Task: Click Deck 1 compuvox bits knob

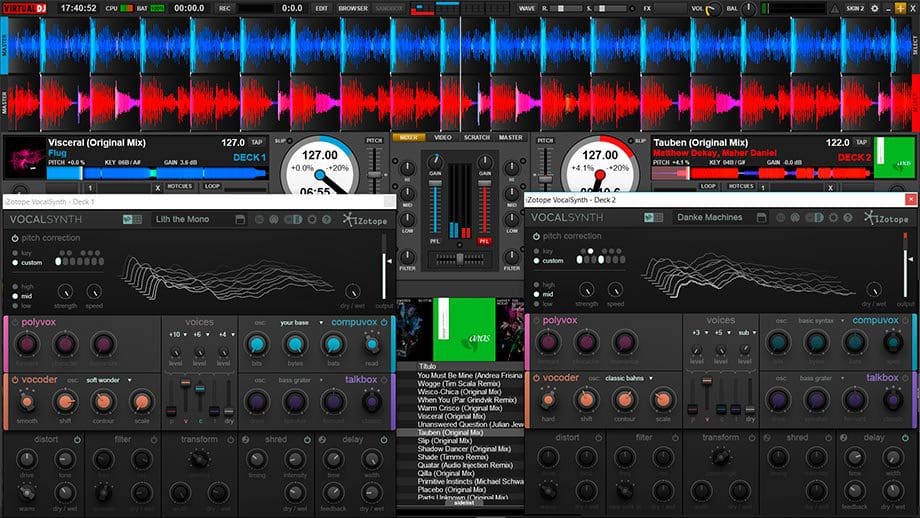Action: click(256, 344)
